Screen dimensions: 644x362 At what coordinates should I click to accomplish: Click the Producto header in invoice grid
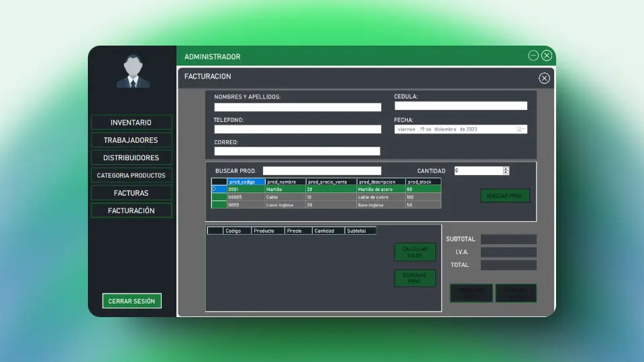[268, 231]
